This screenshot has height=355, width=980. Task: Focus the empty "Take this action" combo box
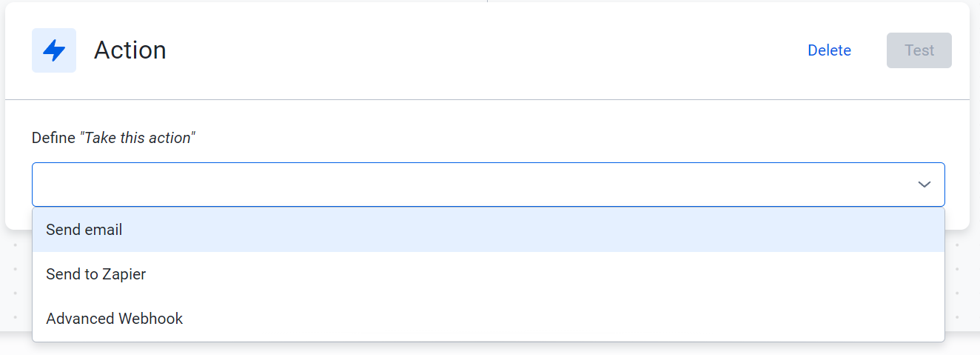[x=489, y=185]
